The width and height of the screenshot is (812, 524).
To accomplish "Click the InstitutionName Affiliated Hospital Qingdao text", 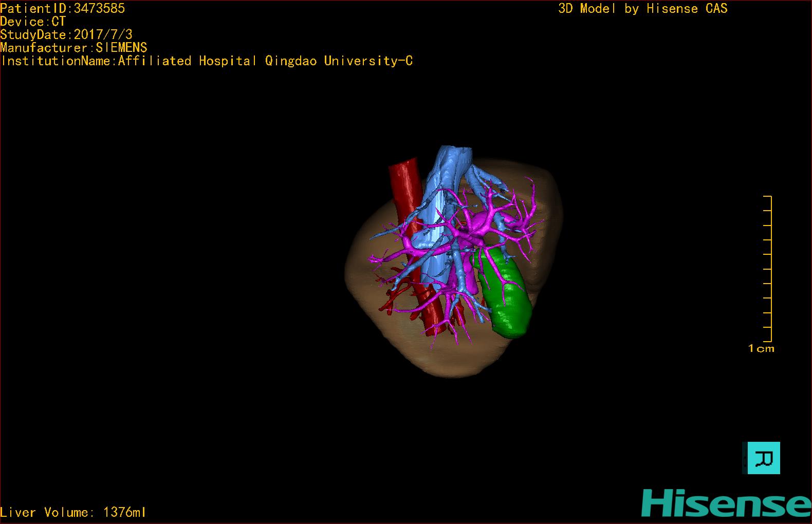I will click(207, 61).
